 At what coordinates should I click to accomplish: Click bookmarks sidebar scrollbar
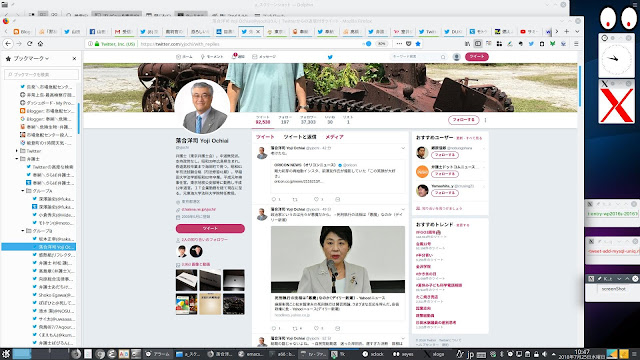pos(79,119)
